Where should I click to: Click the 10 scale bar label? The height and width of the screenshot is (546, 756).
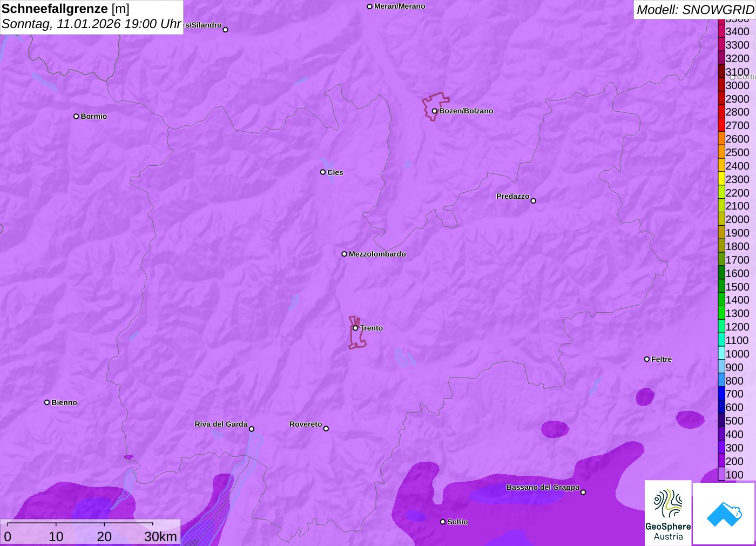click(56, 536)
